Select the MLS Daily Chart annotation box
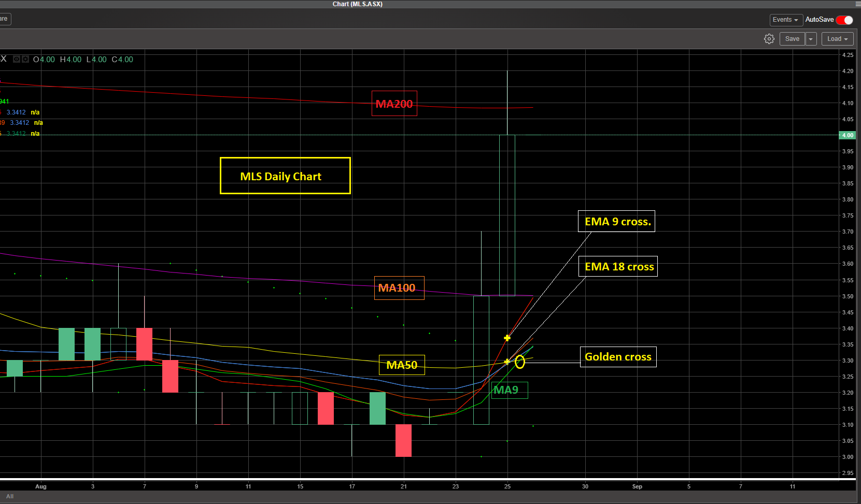Image resolution: width=861 pixels, height=504 pixels. tap(285, 176)
